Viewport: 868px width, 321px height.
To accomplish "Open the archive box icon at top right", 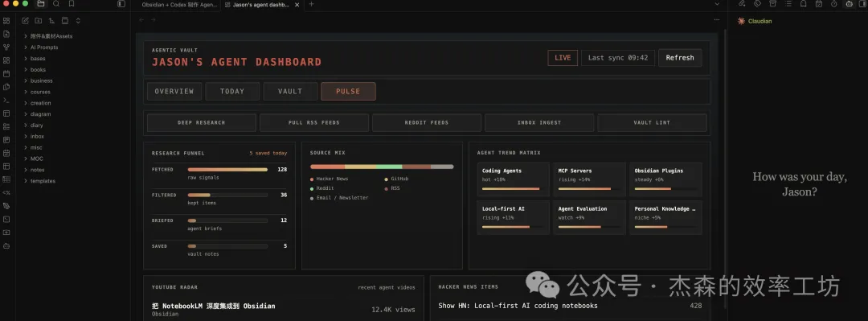I will [773, 4].
